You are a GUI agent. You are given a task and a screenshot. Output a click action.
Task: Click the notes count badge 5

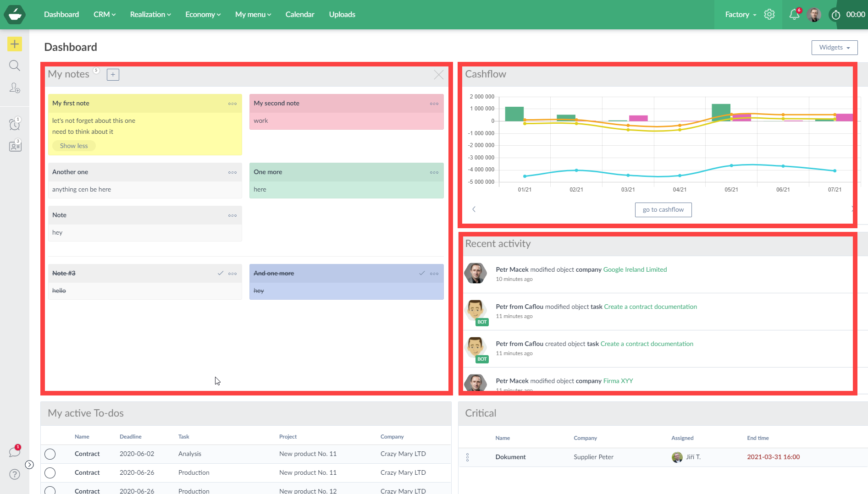coord(96,71)
